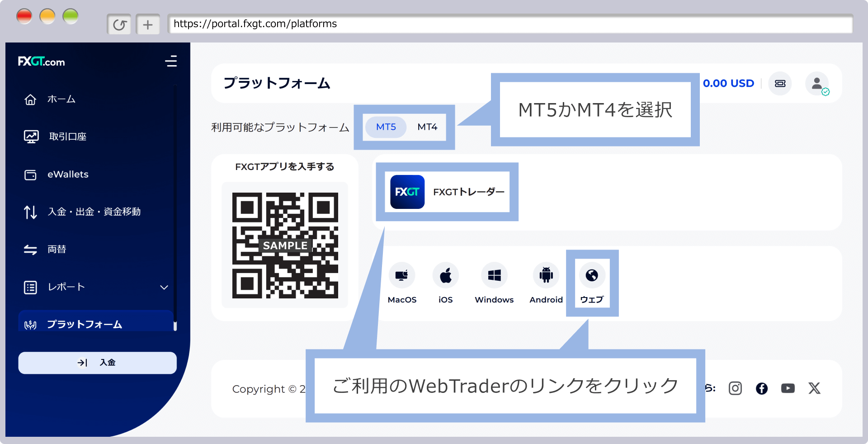This screenshot has width=868, height=444.
Task: Click the green maximize window button
Action: tap(71, 16)
